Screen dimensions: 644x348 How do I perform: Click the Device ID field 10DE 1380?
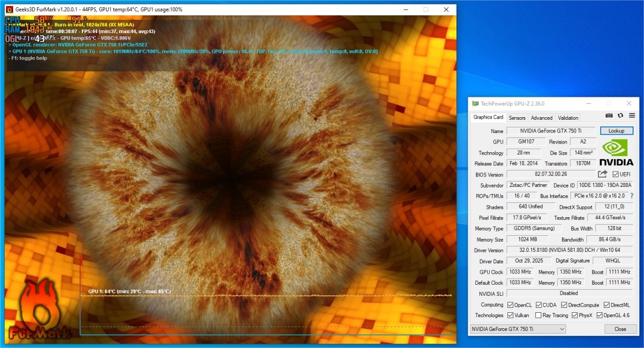click(x=605, y=185)
